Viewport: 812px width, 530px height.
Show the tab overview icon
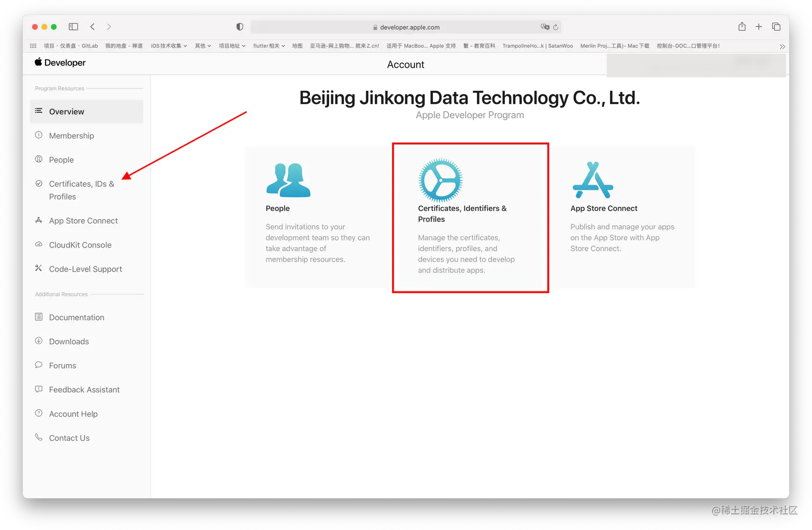coord(776,26)
